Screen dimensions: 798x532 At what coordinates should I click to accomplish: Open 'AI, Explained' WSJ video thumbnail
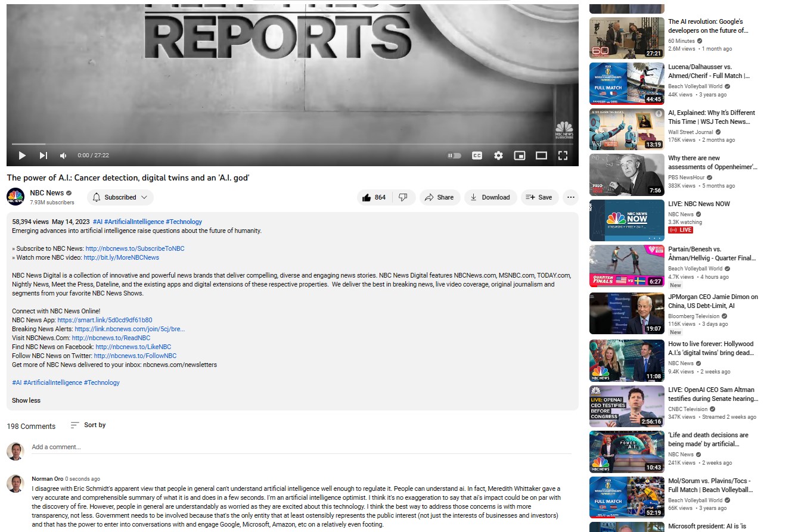[626, 129]
